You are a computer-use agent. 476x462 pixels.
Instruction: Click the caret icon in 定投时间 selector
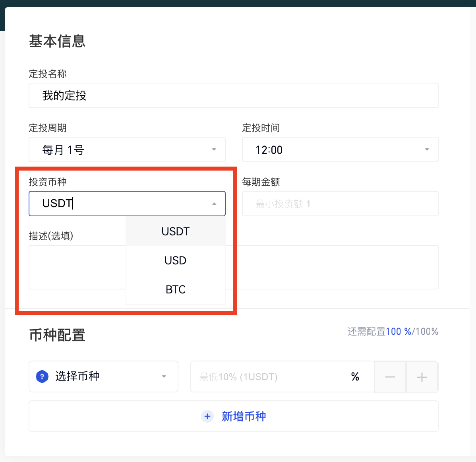[427, 149]
